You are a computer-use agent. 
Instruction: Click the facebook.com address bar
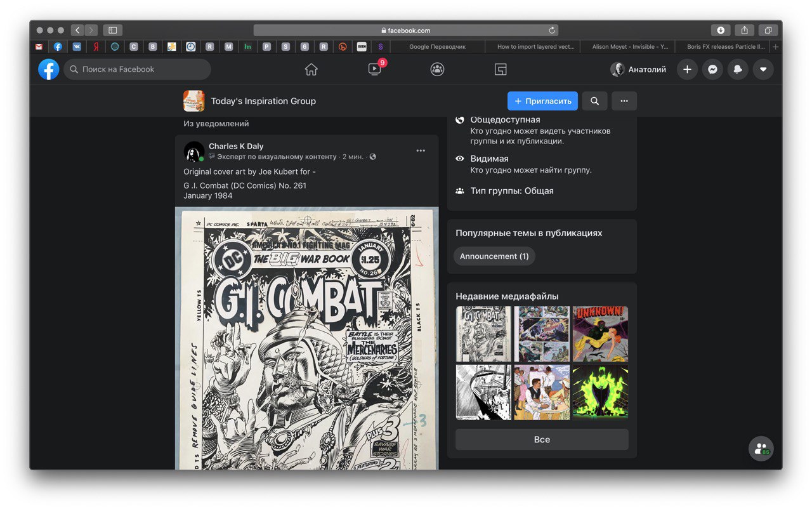[406, 30]
